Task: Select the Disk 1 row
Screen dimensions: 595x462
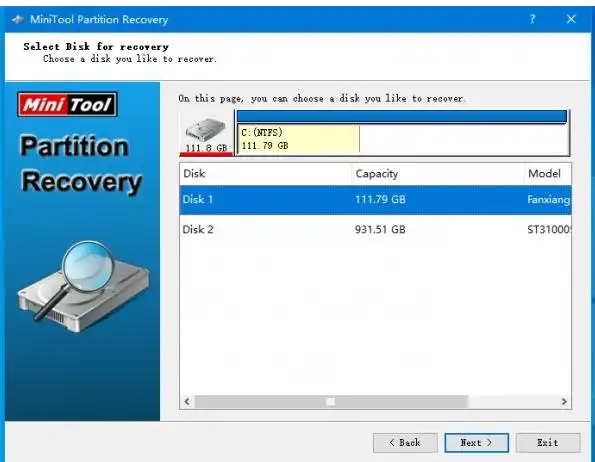Action: point(375,200)
